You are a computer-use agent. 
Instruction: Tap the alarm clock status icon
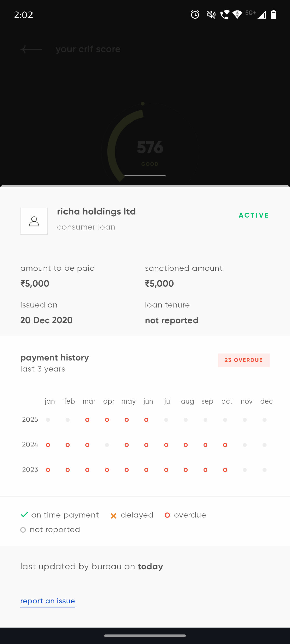[195, 15]
